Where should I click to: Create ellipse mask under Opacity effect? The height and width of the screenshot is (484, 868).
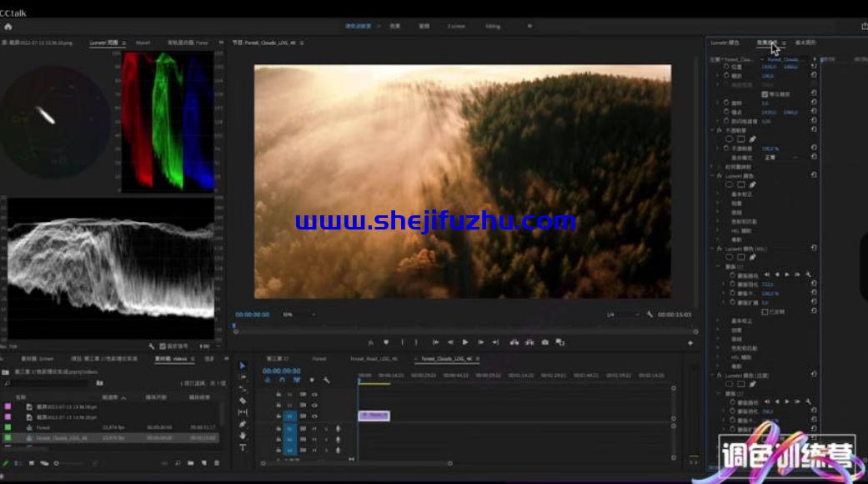click(729, 139)
